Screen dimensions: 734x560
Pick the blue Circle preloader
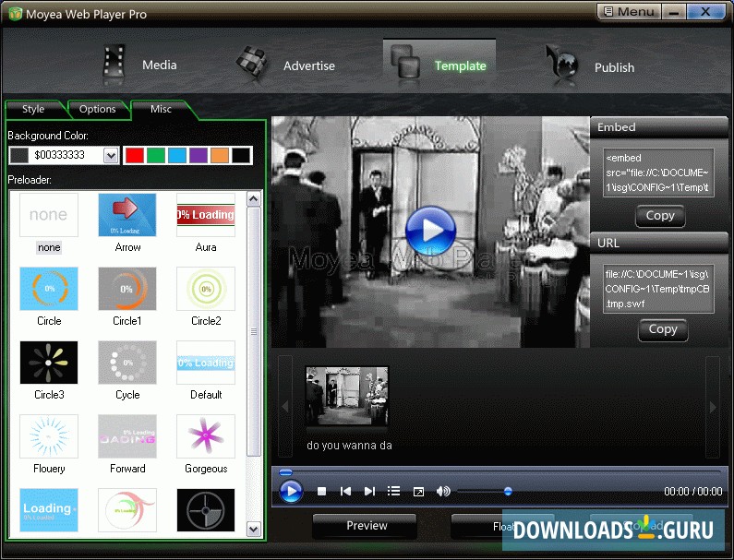click(49, 289)
